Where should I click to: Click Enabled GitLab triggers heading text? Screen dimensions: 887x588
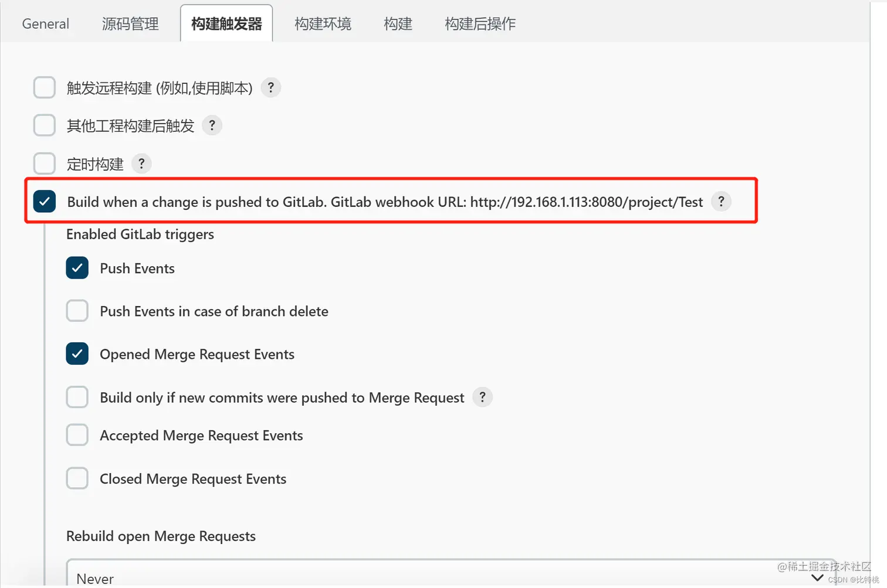[x=140, y=234]
